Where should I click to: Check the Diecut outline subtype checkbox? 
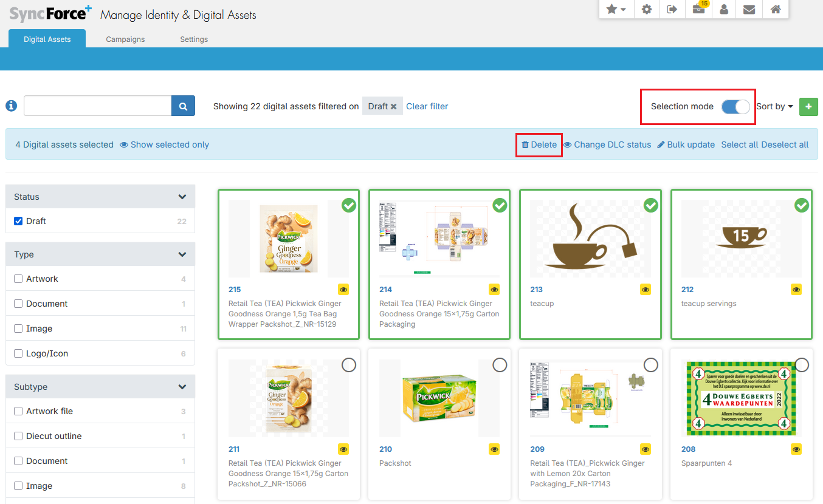(18, 436)
